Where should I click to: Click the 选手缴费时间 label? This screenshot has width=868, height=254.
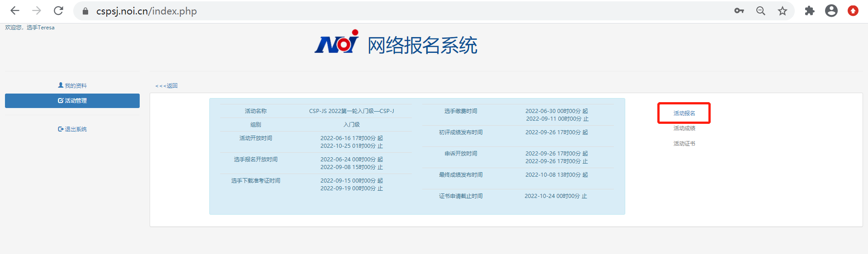coord(461,111)
